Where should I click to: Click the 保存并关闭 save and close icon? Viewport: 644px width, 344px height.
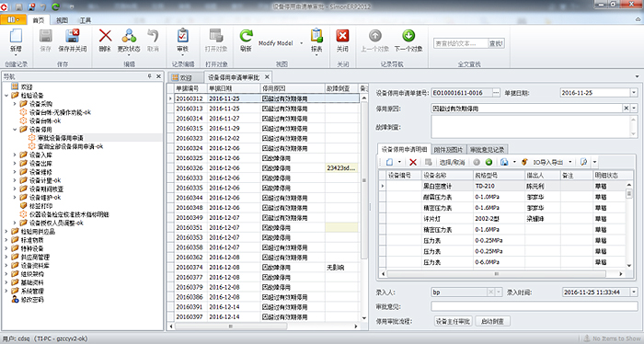pyautogui.click(x=73, y=36)
